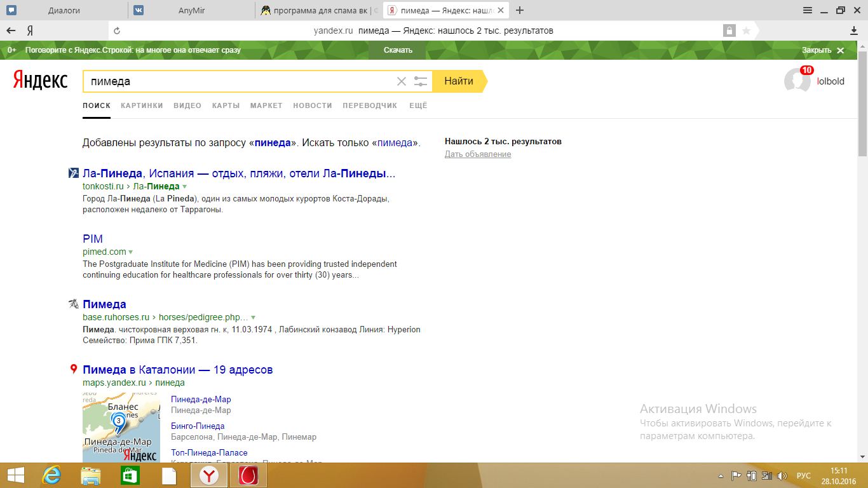Open the blank document taskbar icon

pyautogui.click(x=169, y=475)
